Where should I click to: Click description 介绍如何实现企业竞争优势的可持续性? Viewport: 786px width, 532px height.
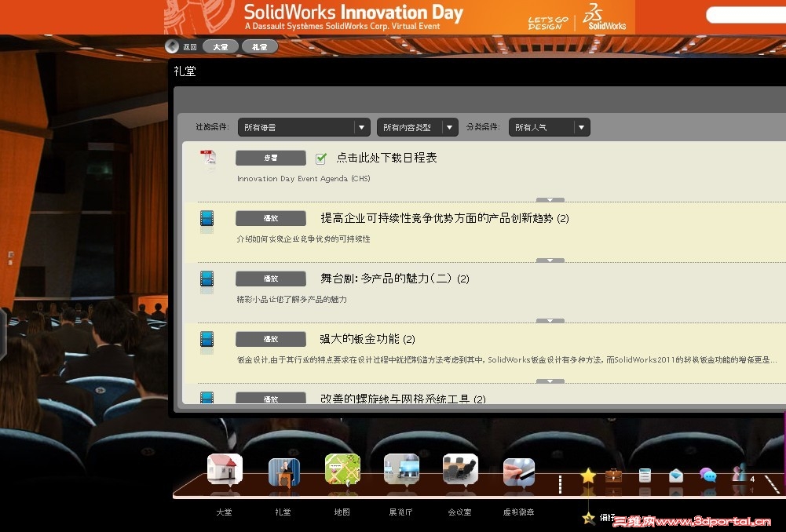pos(303,239)
